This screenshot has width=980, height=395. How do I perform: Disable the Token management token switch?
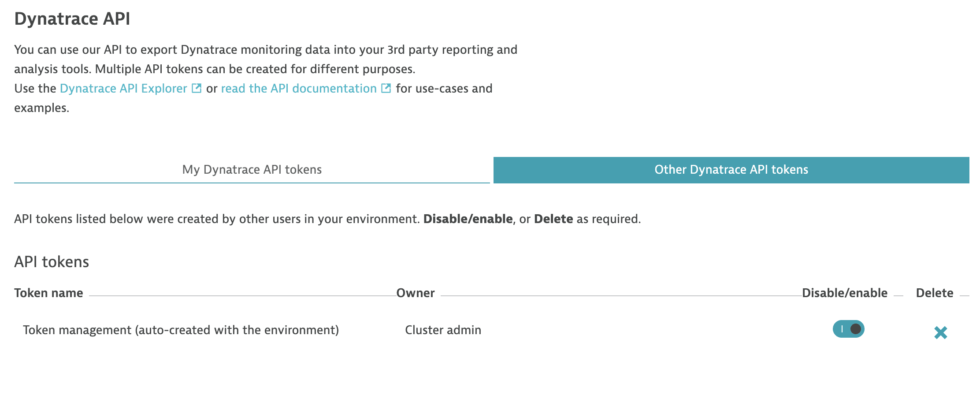[848, 329]
